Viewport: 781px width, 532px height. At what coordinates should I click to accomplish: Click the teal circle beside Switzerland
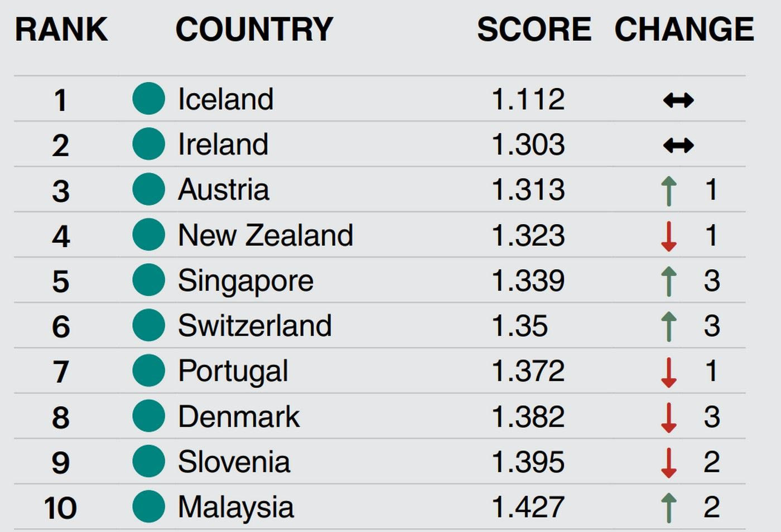(148, 325)
